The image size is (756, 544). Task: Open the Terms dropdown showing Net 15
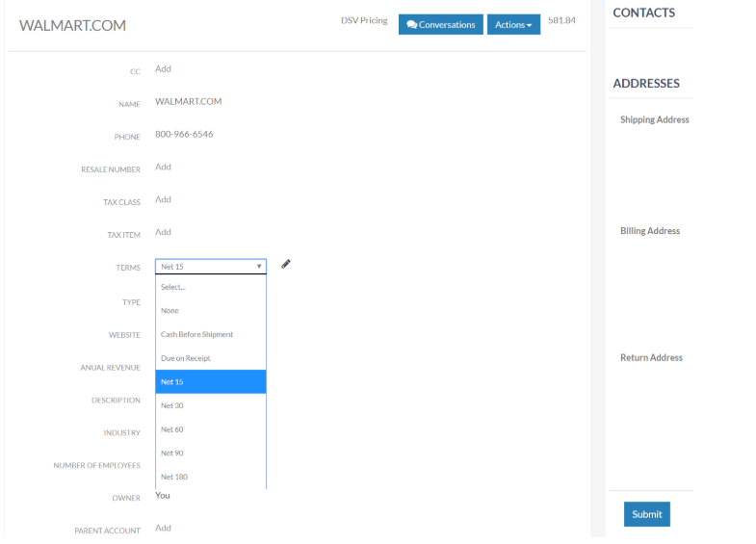(211, 267)
